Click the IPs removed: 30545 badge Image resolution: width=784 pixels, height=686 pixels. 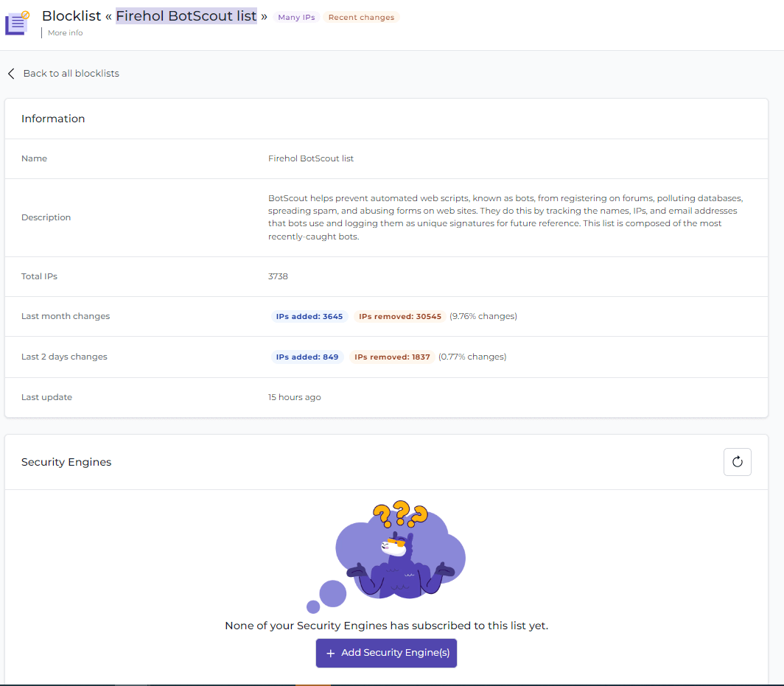click(399, 316)
